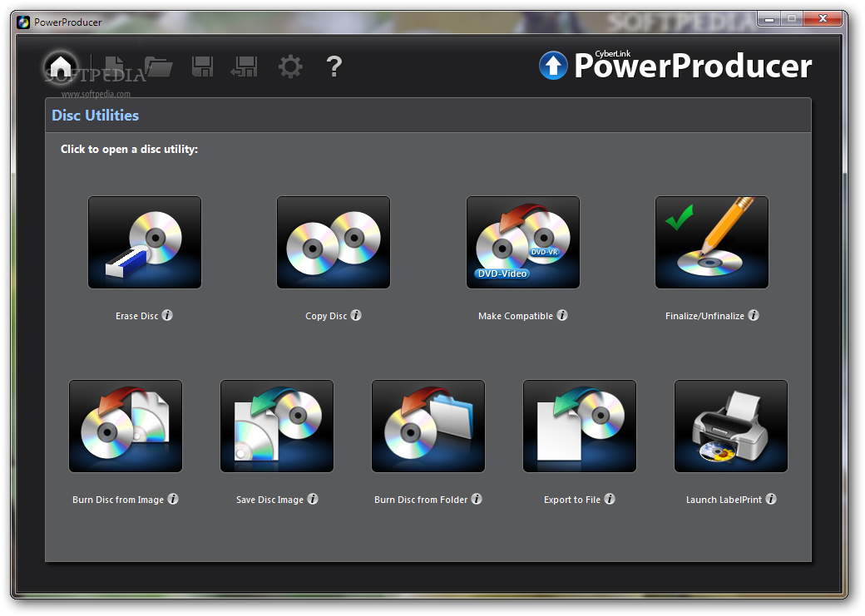Click the Save Disc Image label

(x=269, y=500)
